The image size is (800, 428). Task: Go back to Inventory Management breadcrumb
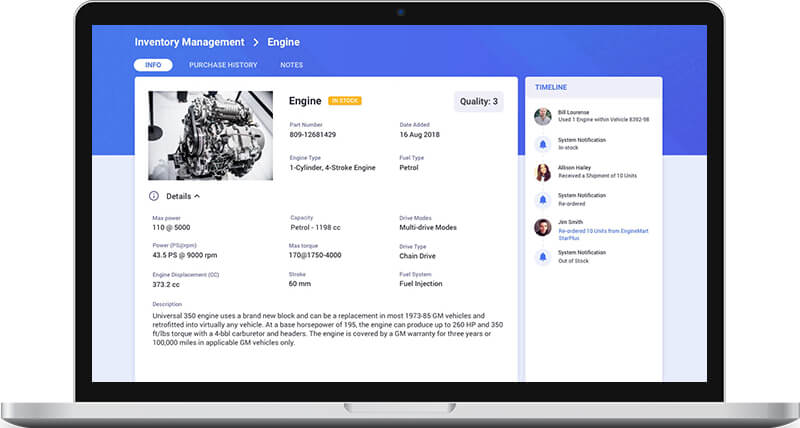click(189, 42)
